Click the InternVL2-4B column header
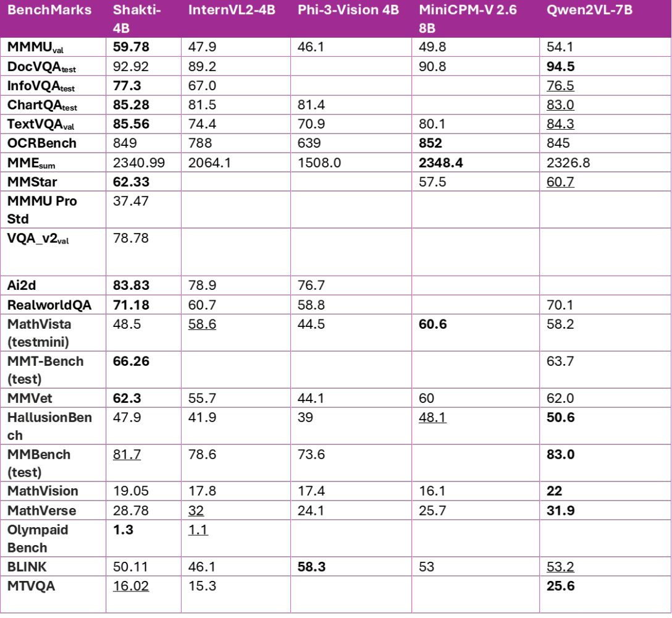 [232, 11]
